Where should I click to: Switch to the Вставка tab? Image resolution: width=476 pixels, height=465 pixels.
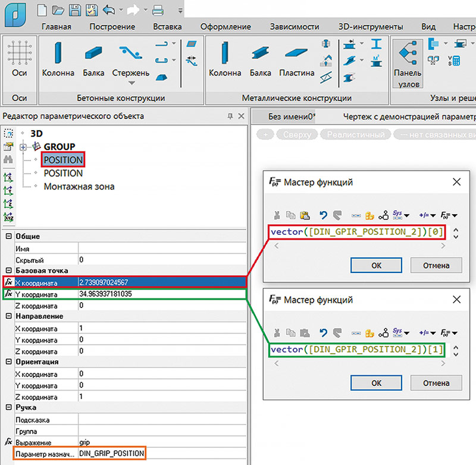(167, 27)
